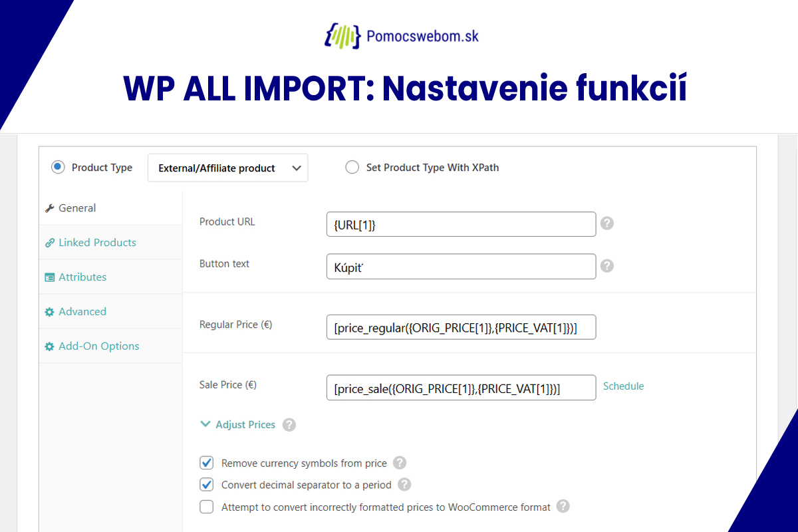Click help icon for Convert decimal separator
The height and width of the screenshot is (532, 798).
pos(404,485)
